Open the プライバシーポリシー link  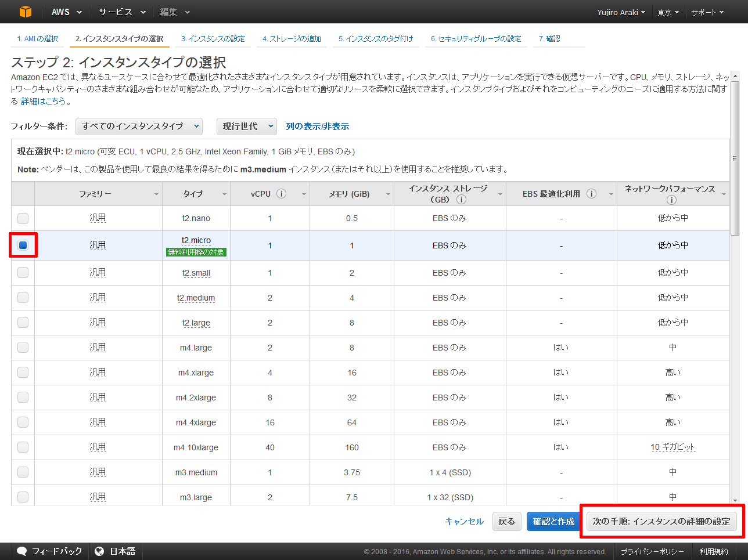652,552
